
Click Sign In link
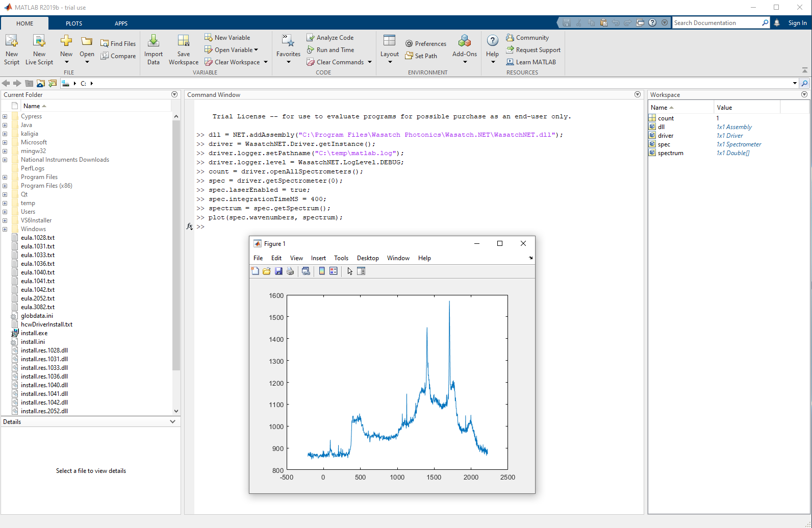coord(797,23)
